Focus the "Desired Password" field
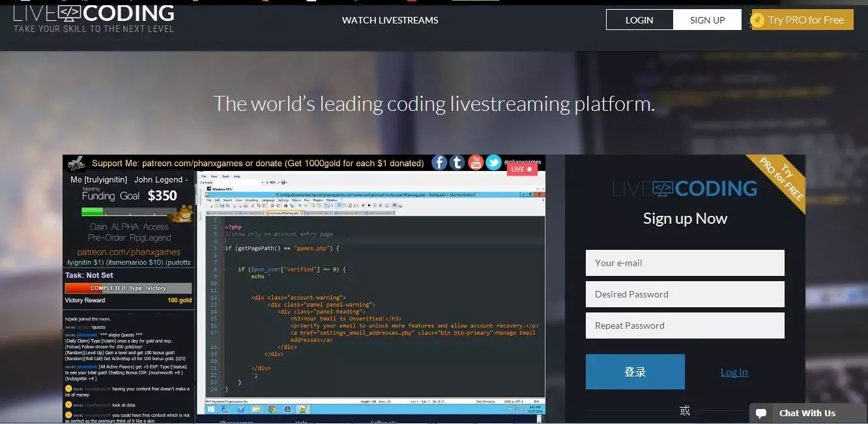 click(x=685, y=294)
